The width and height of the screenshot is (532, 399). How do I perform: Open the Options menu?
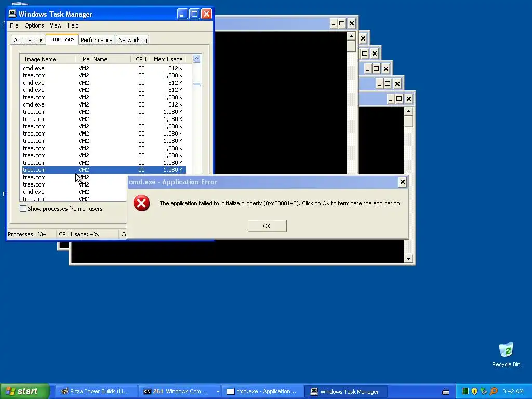(34, 25)
